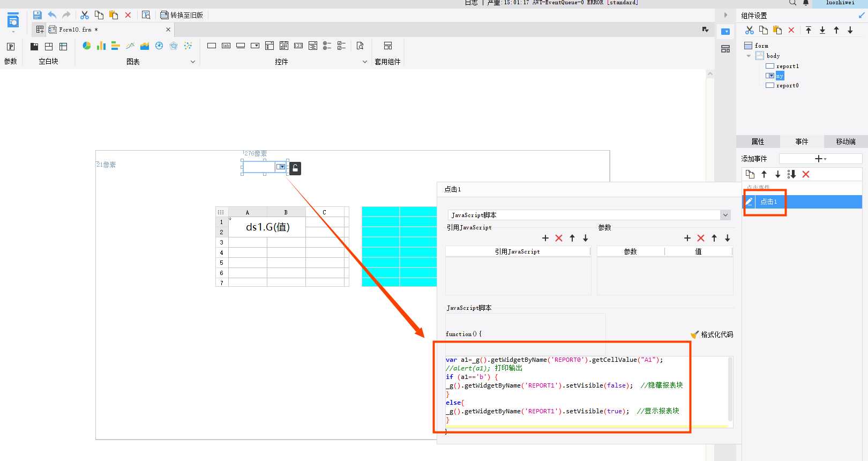Insert checkbox group widget
Viewport: 868px width, 461px height.
tap(341, 46)
